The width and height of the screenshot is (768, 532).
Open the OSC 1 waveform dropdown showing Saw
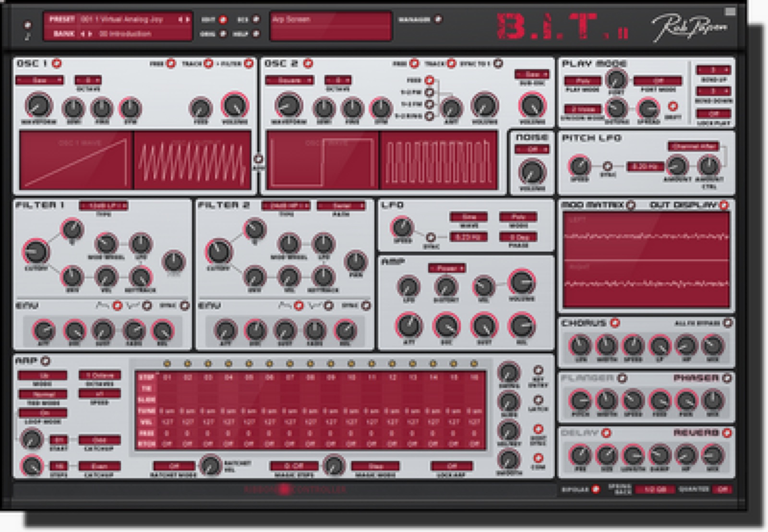pyautogui.click(x=39, y=80)
